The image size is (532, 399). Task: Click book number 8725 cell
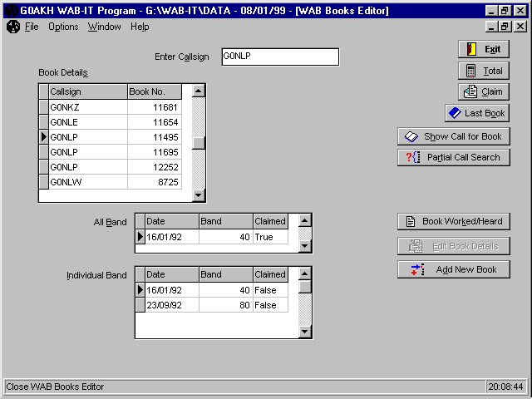click(155, 182)
